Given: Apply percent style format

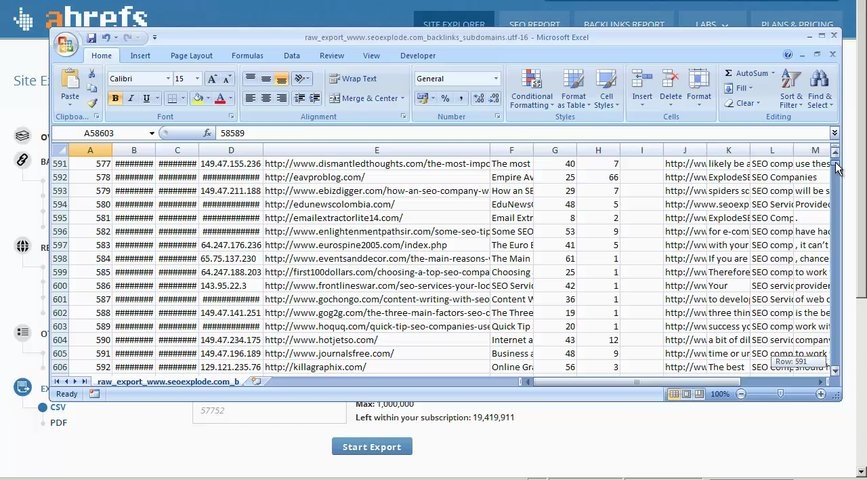Looking at the screenshot, I should [x=445, y=98].
